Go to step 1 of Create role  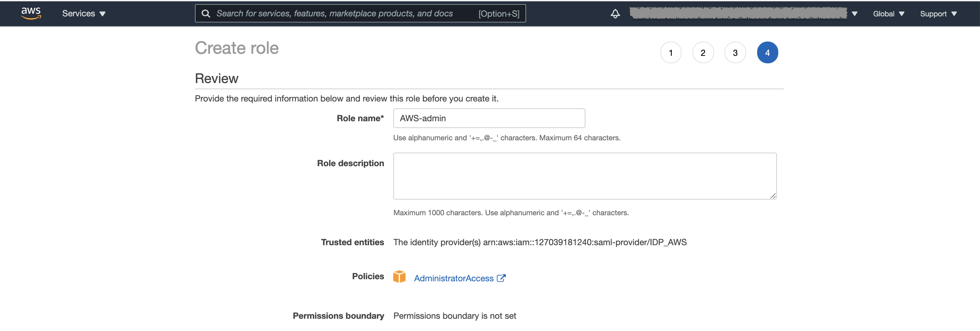tap(670, 53)
